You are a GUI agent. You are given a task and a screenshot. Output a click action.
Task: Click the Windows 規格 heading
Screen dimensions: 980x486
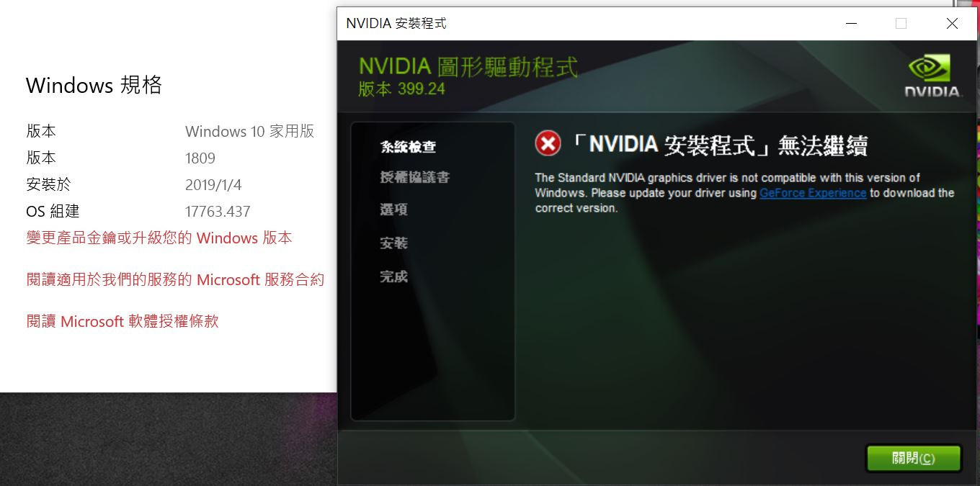click(94, 86)
